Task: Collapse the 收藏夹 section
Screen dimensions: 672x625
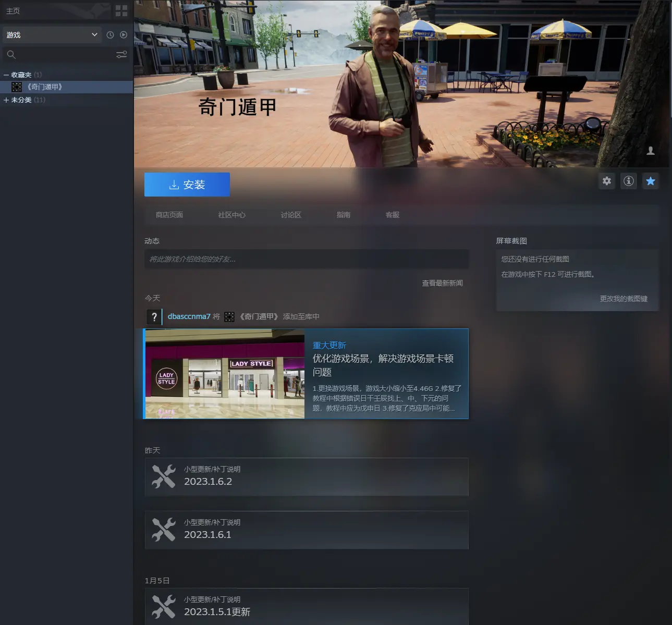Action: 6,75
